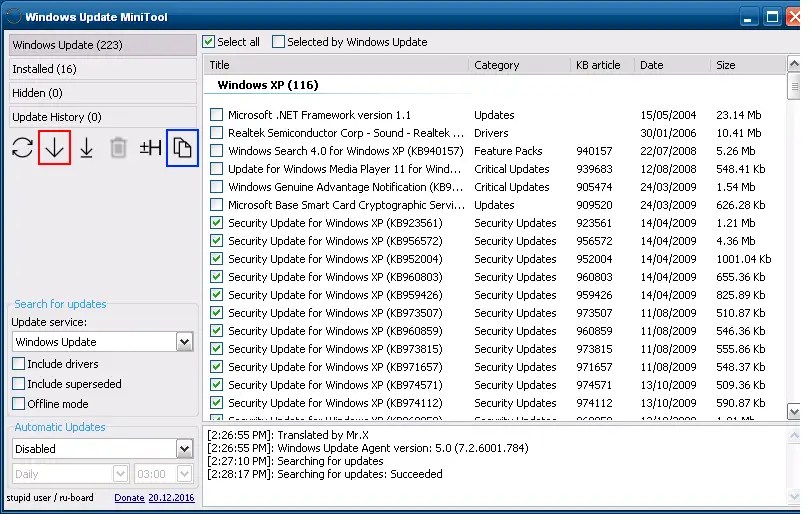Screen dimensions: 812x514
Task: Uncheck Security Update KB974112
Action: click(216, 403)
